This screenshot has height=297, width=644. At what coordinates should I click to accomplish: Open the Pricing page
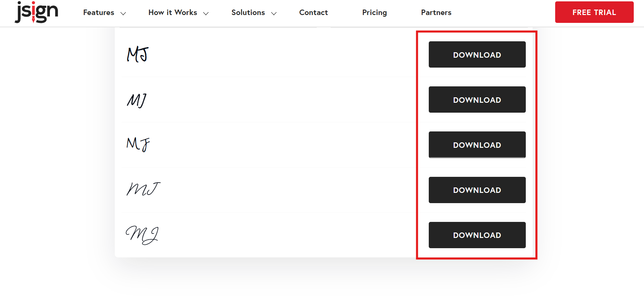[374, 13]
